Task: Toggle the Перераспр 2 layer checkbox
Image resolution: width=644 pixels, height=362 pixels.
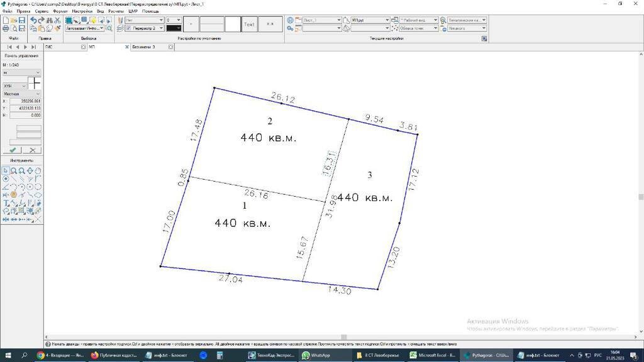Action: click(x=128, y=28)
